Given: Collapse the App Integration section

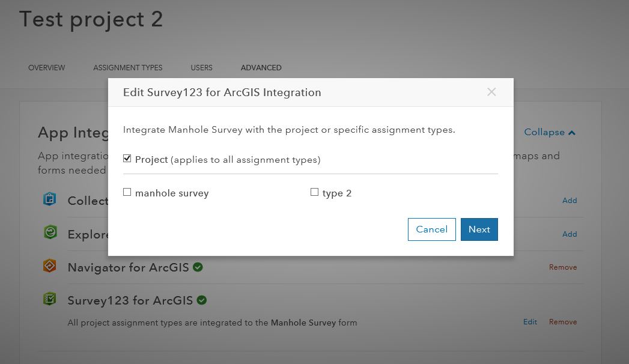Looking at the screenshot, I should coord(550,132).
